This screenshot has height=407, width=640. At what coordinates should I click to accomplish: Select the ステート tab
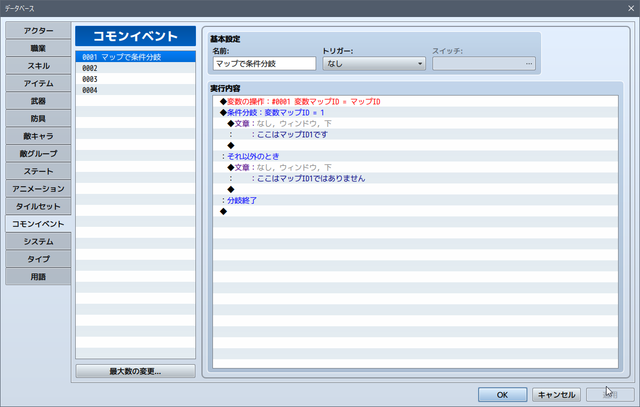pos(38,171)
